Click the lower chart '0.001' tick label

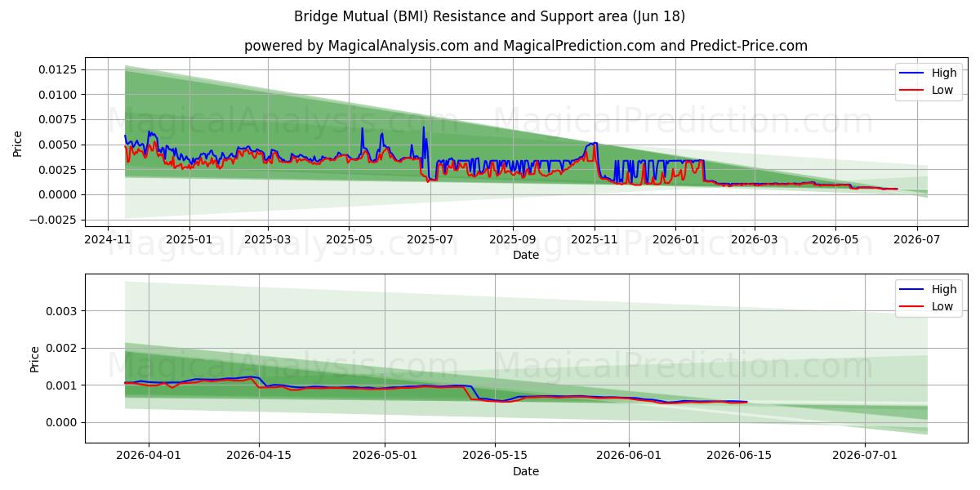[63, 385]
